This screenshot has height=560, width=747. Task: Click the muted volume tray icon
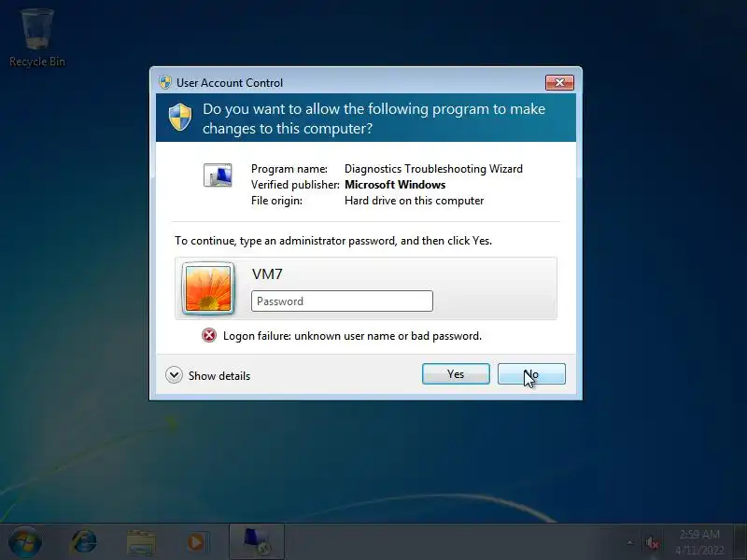tap(652, 542)
